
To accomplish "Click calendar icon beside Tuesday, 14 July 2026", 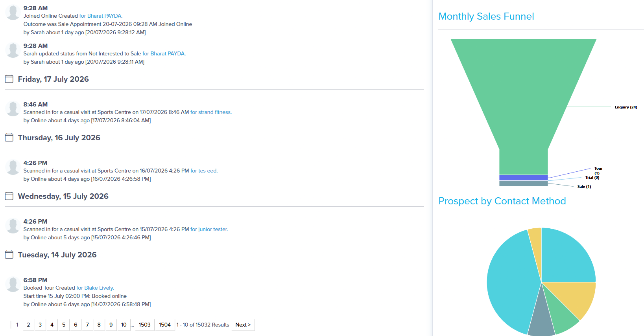I will 9,255.
